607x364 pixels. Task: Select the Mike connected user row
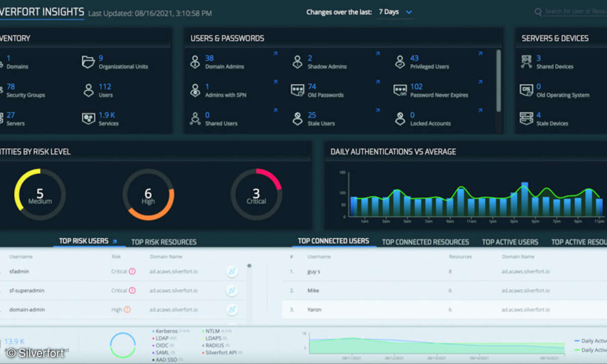coord(444,291)
